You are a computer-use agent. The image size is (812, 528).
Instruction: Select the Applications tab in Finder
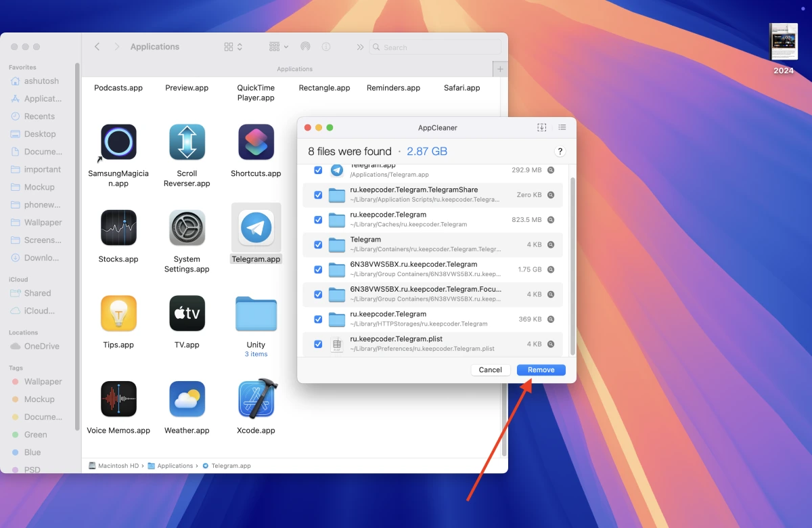click(x=294, y=69)
